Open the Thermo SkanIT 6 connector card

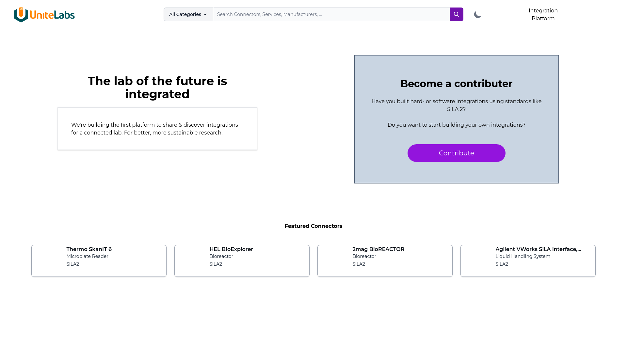point(99,261)
